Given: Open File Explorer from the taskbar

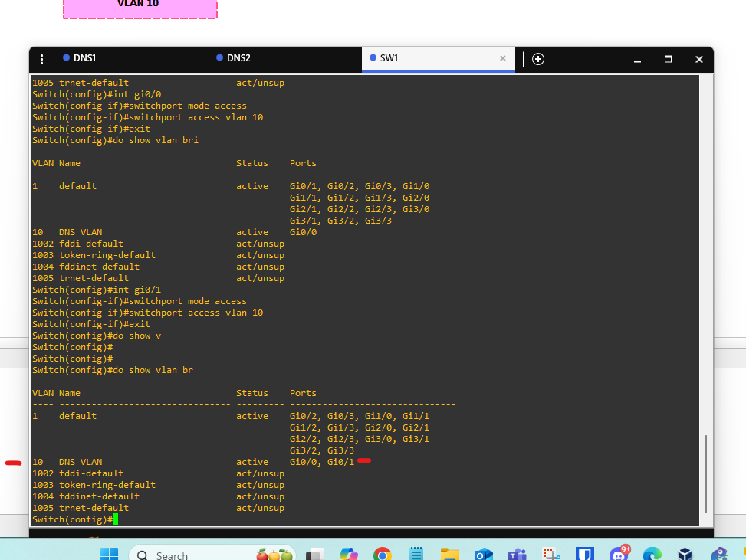Looking at the screenshot, I should pos(449,555).
